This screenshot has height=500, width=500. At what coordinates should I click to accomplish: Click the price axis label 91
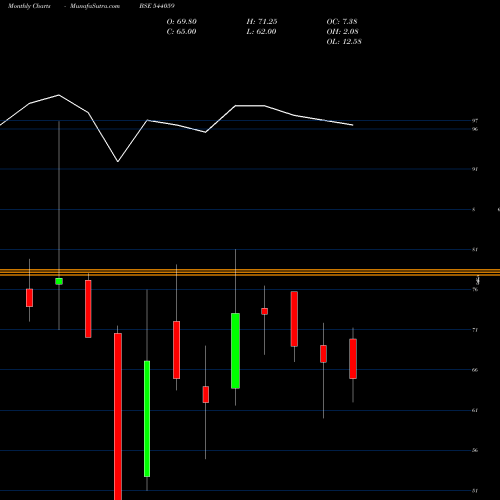click(475, 169)
